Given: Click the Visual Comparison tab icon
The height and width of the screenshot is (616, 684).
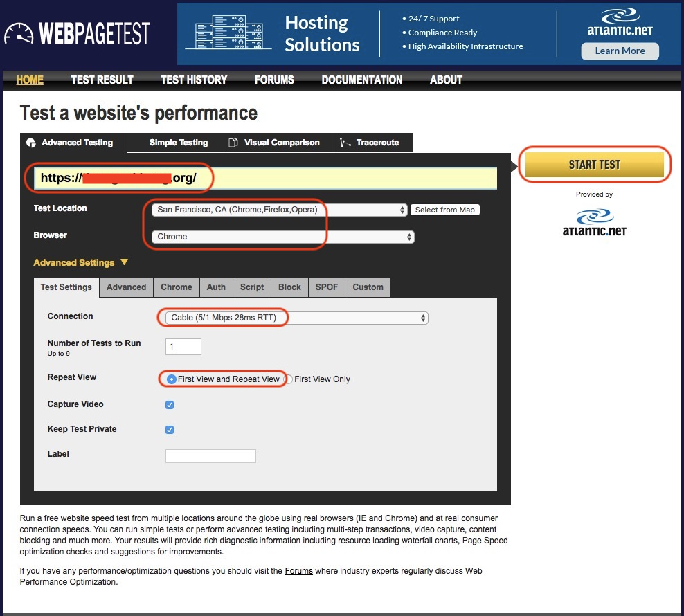Looking at the screenshot, I should coord(234,143).
